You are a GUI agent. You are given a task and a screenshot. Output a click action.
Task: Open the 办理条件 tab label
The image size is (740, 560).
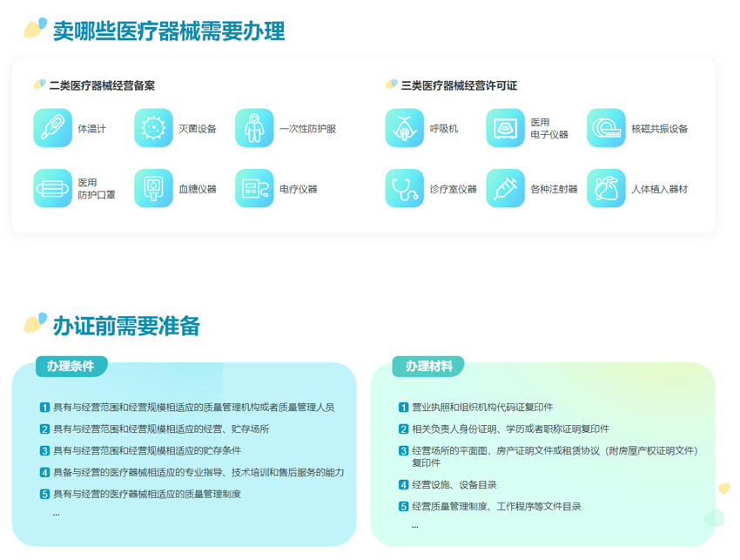click(x=71, y=366)
